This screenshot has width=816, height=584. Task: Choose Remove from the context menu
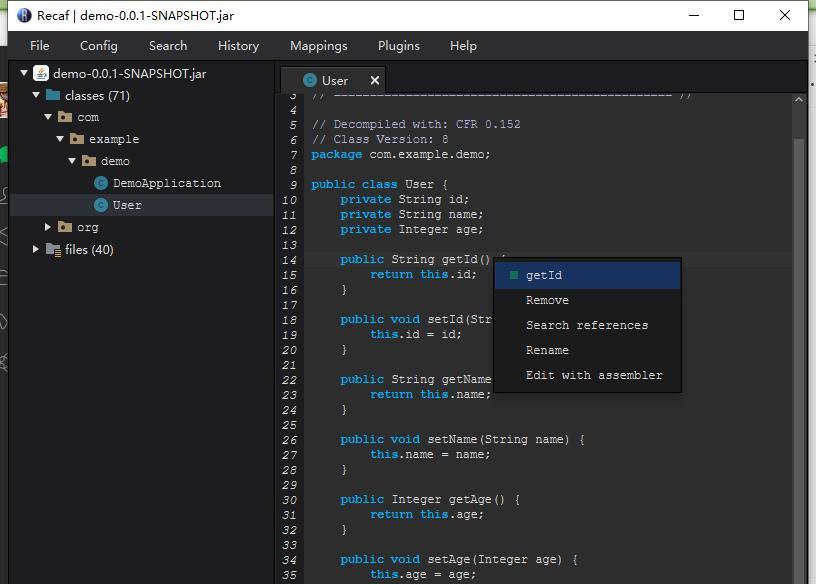(588, 300)
